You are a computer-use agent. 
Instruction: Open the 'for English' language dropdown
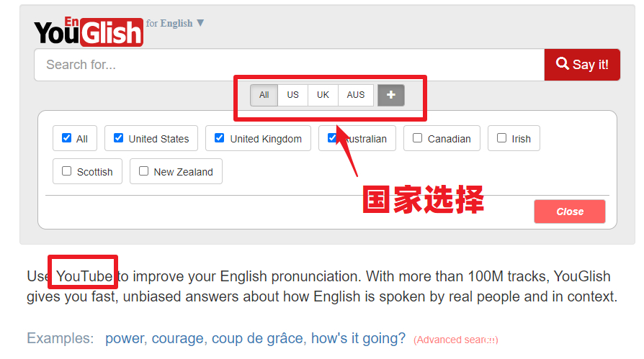tap(175, 24)
